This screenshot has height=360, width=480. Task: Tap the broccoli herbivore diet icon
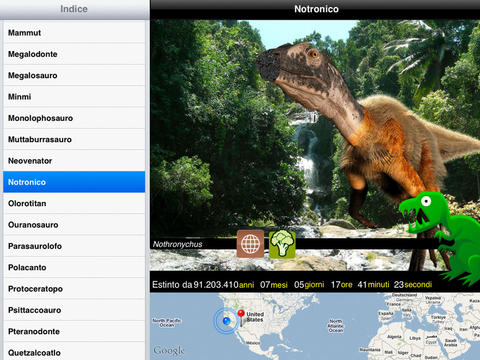tap(282, 244)
